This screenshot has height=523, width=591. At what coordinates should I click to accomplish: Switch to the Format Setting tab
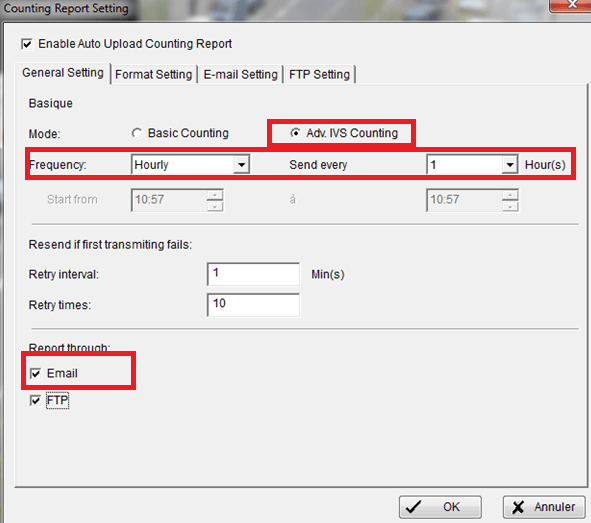click(153, 74)
